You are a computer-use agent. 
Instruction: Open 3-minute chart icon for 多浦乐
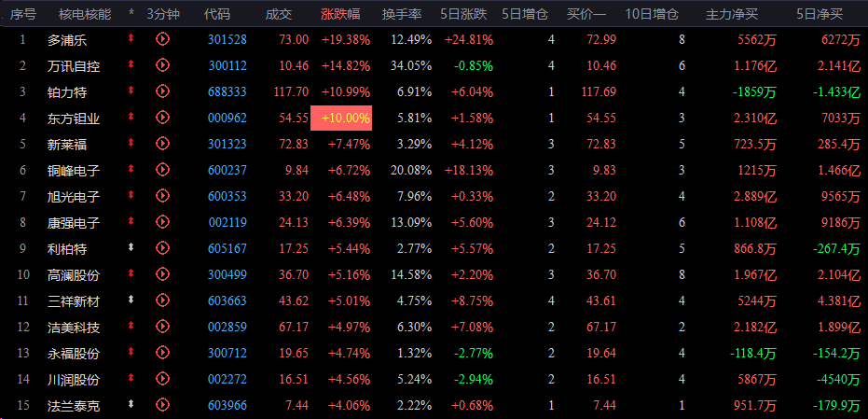(x=162, y=39)
